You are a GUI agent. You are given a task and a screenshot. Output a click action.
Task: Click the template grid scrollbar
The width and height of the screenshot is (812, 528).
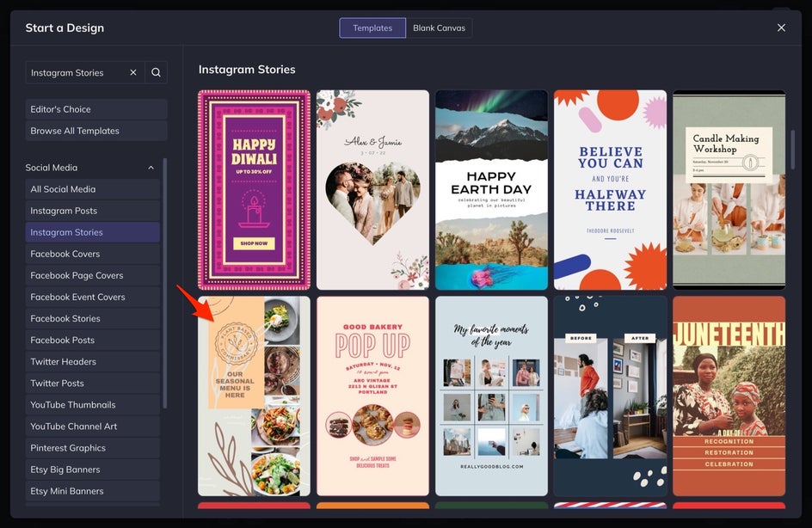[x=792, y=150]
